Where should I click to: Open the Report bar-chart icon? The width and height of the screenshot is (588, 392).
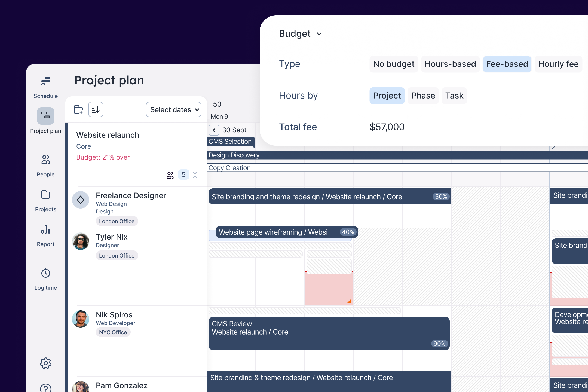(x=45, y=229)
